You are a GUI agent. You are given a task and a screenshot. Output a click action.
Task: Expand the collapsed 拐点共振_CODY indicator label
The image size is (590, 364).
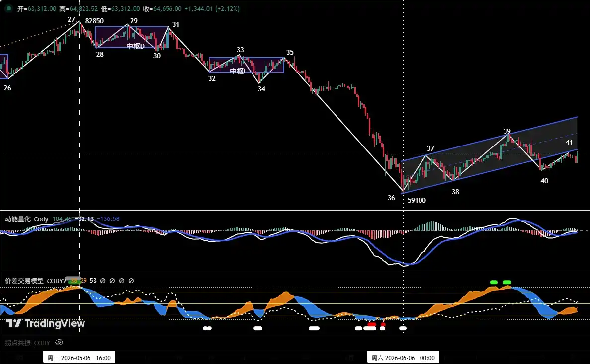pos(27,343)
